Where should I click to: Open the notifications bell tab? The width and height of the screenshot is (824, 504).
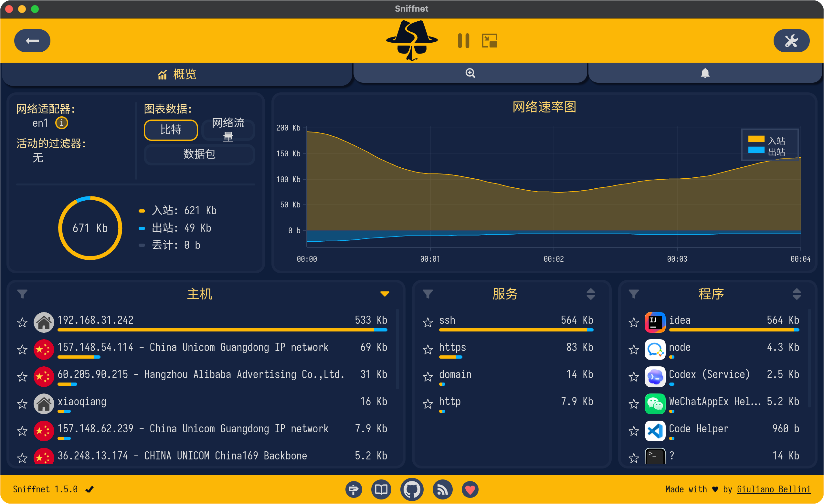(x=705, y=73)
